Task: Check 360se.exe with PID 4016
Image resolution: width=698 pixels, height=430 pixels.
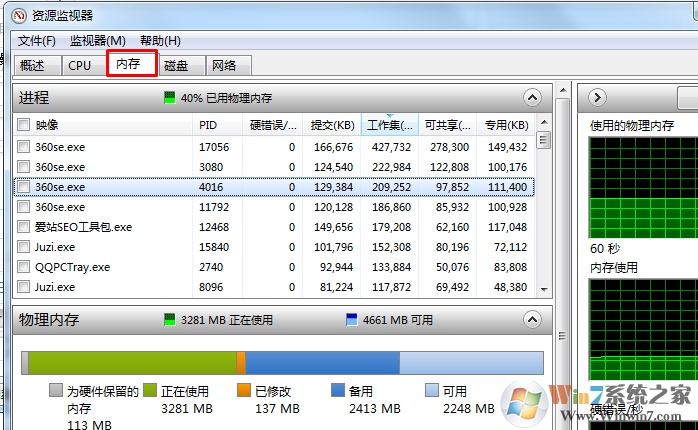Action: pos(24,187)
